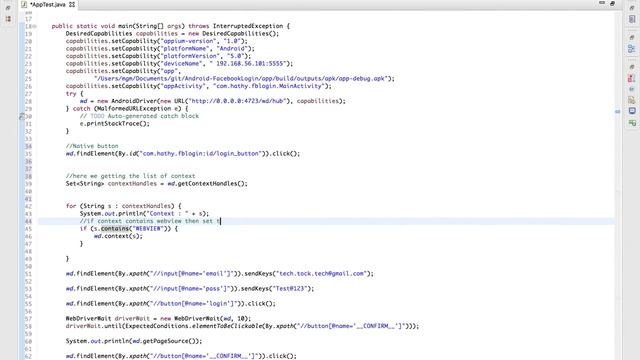Click the //Native button comment
The width and height of the screenshot is (640, 360).
pos(92,146)
